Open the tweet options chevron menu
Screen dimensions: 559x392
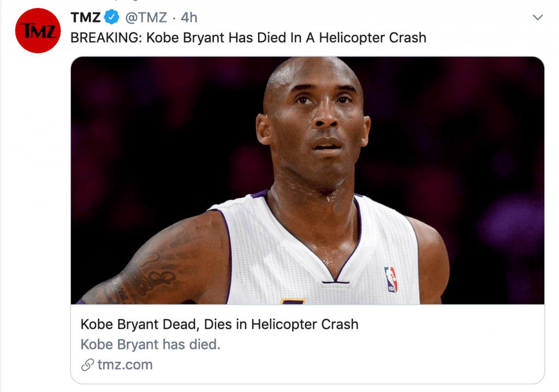tap(538, 17)
